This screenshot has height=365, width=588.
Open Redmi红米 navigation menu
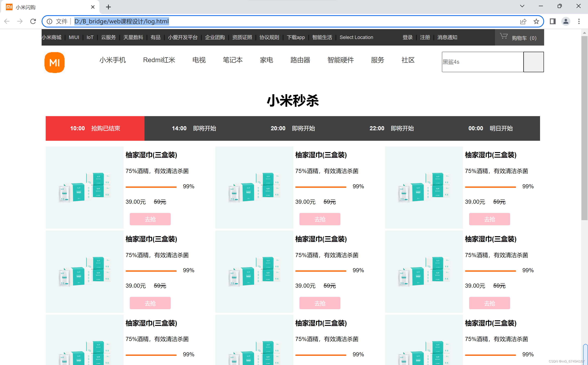click(x=159, y=60)
